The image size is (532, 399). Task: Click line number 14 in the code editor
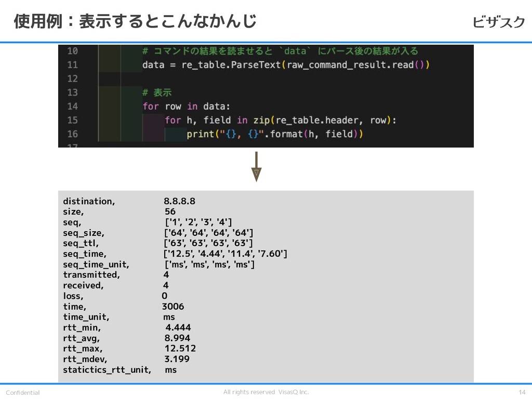click(72, 106)
